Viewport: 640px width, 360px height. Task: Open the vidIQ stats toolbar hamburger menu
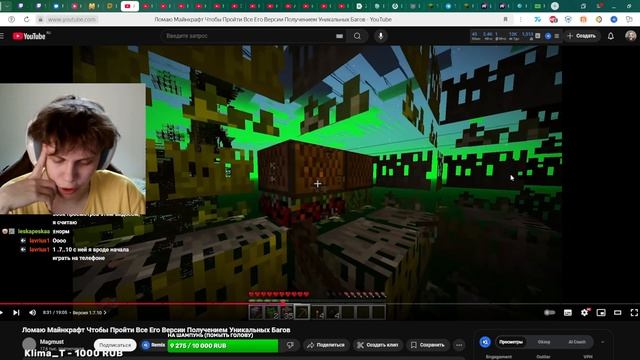(x=557, y=36)
